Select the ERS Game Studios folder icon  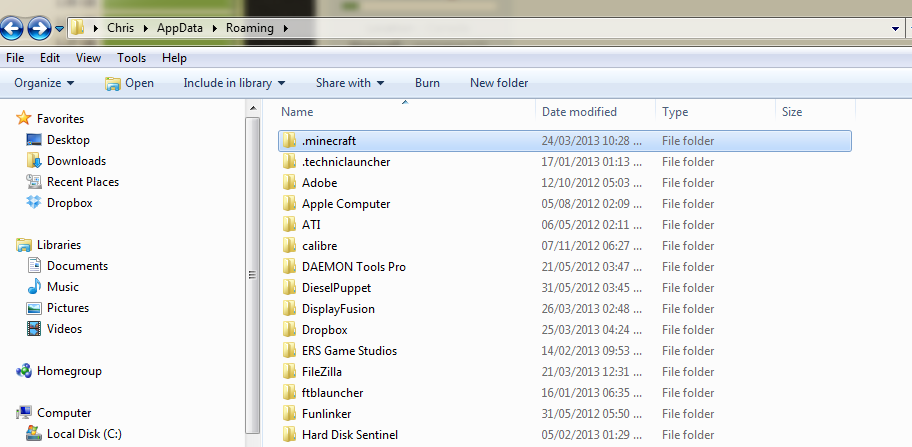290,351
